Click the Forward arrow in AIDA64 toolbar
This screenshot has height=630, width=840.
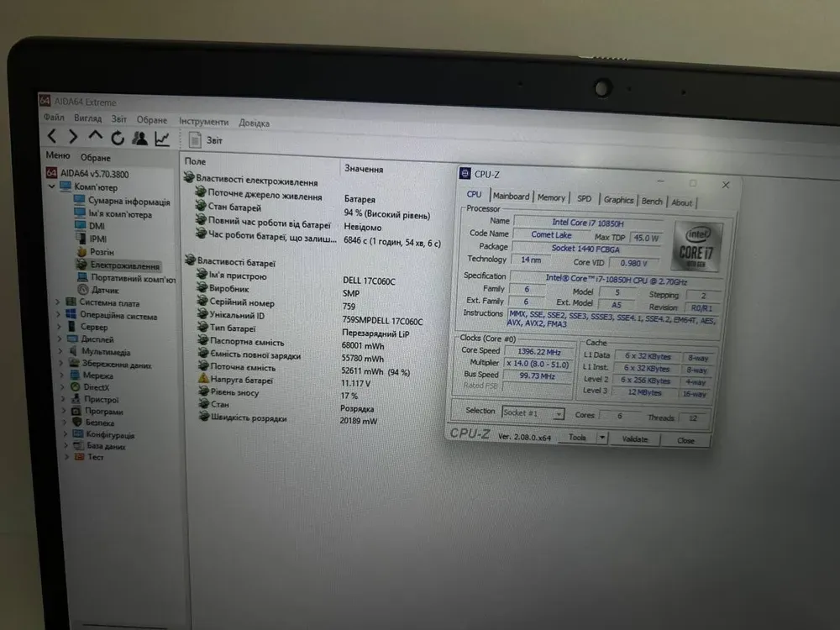click(73, 137)
